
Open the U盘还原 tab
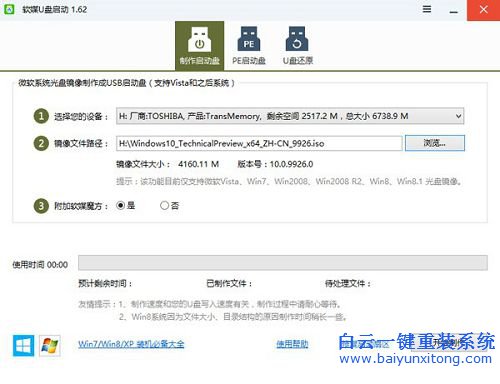[x=298, y=46]
